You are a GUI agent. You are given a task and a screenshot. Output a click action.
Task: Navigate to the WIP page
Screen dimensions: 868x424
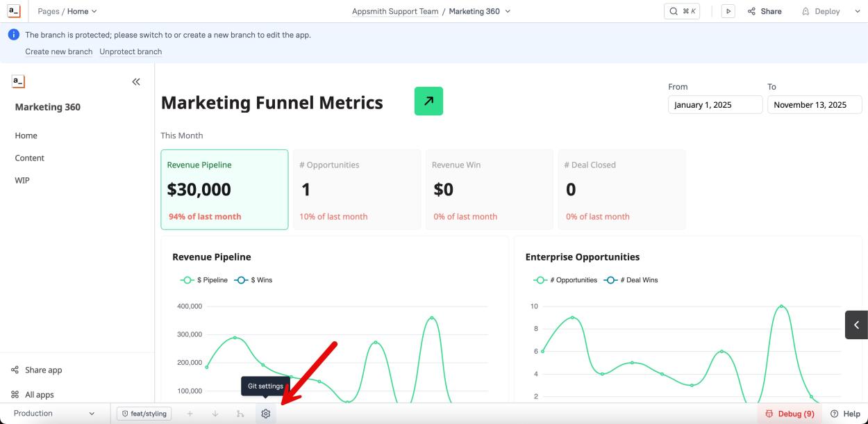coord(22,180)
